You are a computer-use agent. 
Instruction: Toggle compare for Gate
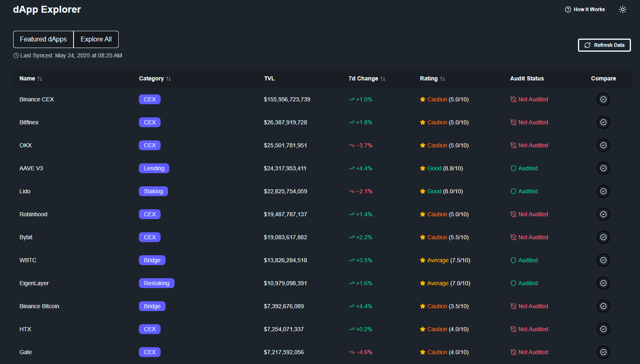603,352
